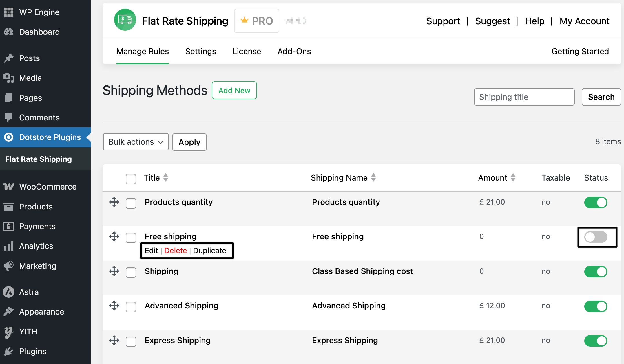Grab the move handle for Class Based Shipping row

coord(114,271)
